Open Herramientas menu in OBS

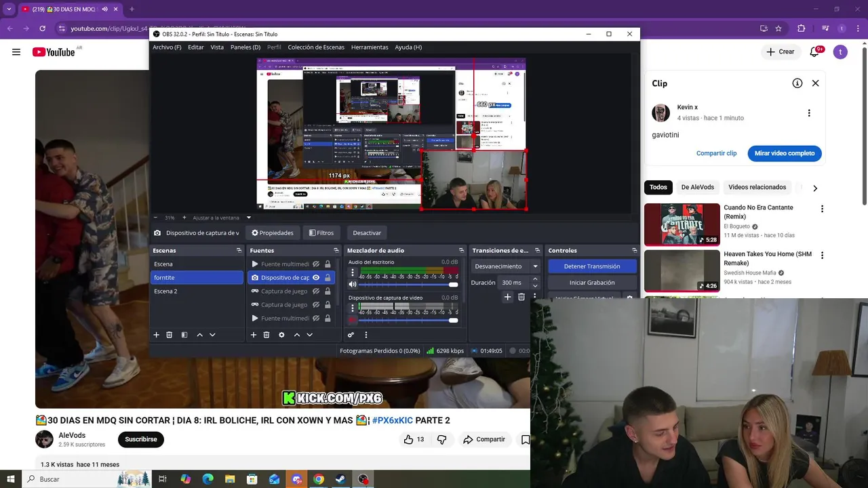[x=370, y=47]
